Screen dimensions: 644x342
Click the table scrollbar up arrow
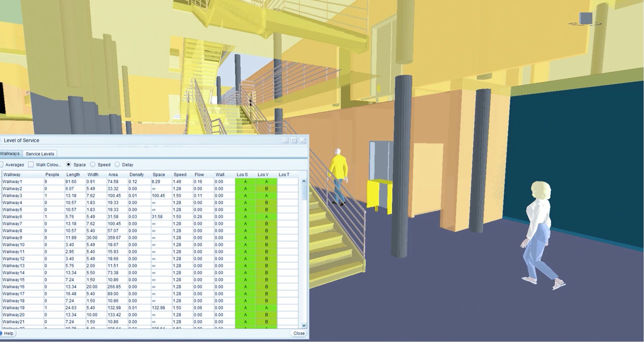coord(304,181)
